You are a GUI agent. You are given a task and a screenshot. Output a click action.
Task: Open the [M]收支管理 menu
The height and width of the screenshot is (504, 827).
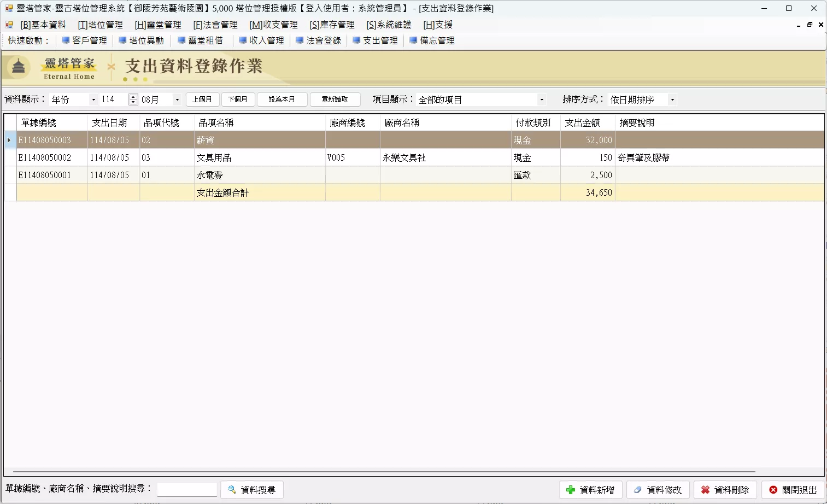point(273,25)
